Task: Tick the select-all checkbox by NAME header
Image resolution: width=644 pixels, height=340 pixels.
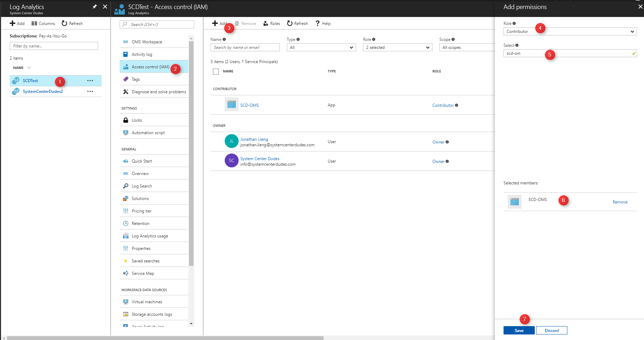Action: coord(216,71)
